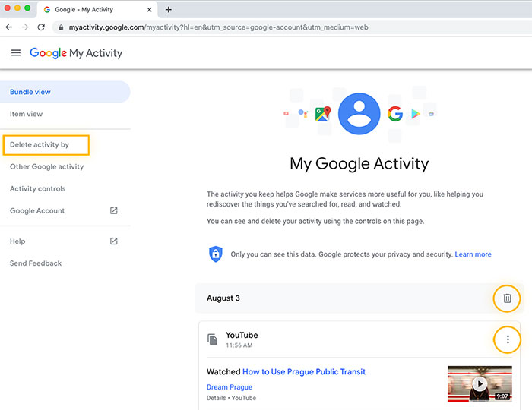Click the blue profile avatar icon
This screenshot has height=410, width=532.
[x=359, y=114]
